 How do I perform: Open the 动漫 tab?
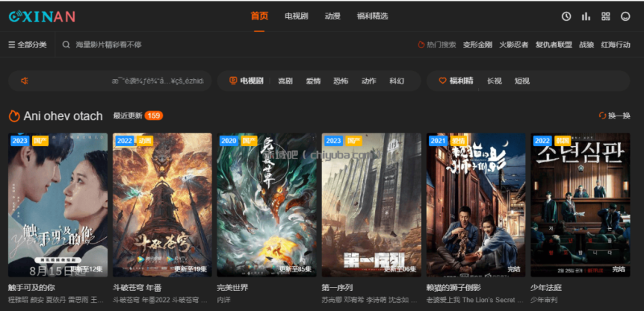(x=333, y=16)
